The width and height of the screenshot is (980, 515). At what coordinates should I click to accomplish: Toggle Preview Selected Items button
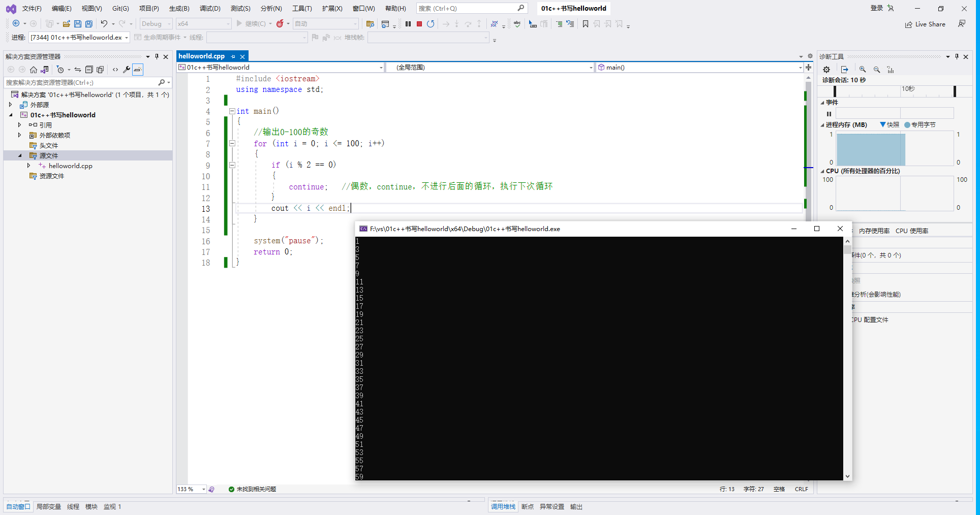click(x=138, y=70)
